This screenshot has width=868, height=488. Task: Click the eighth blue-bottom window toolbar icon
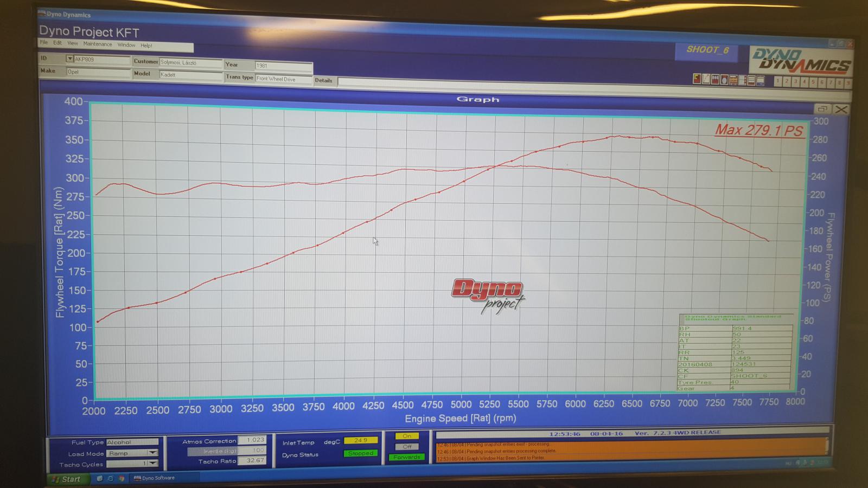pyautogui.click(x=761, y=81)
